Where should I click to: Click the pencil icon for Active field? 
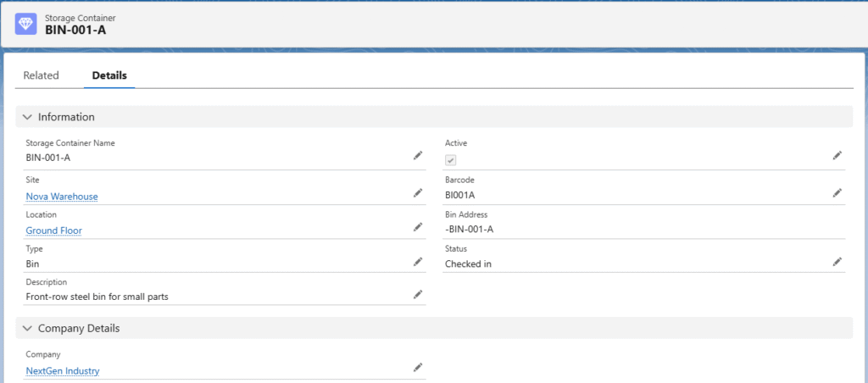pyautogui.click(x=837, y=156)
